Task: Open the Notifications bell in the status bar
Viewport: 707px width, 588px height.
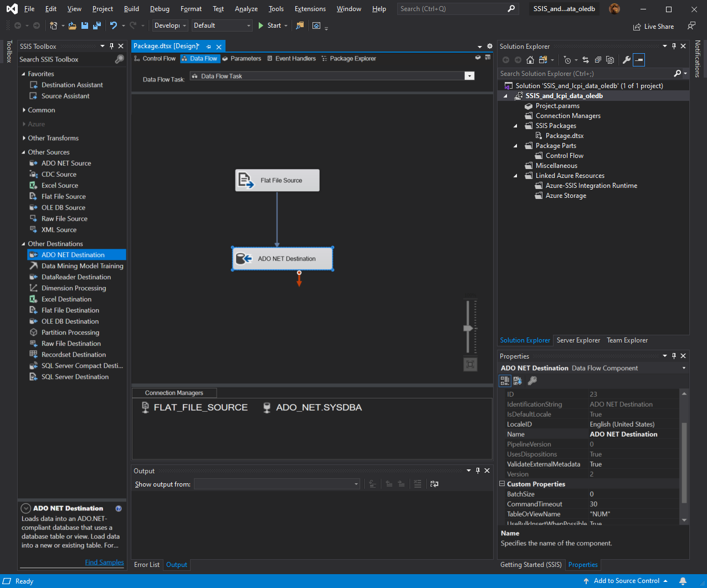Action: [683, 581]
